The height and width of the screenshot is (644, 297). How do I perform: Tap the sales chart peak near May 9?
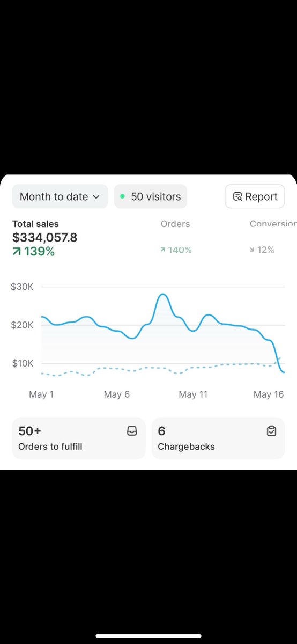click(163, 295)
